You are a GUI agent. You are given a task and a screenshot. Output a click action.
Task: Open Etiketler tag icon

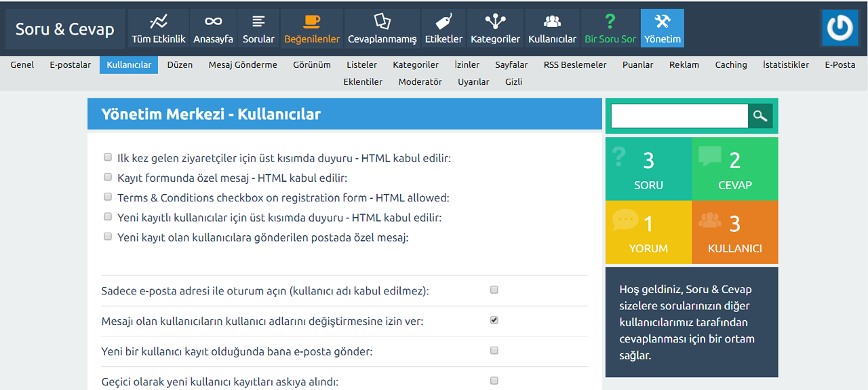pos(443,22)
